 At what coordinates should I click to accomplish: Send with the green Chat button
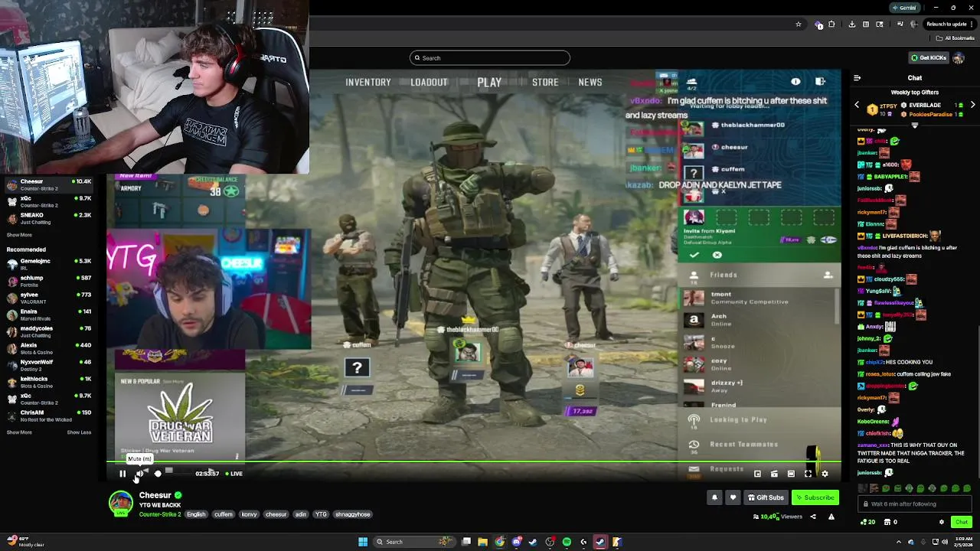(962, 522)
